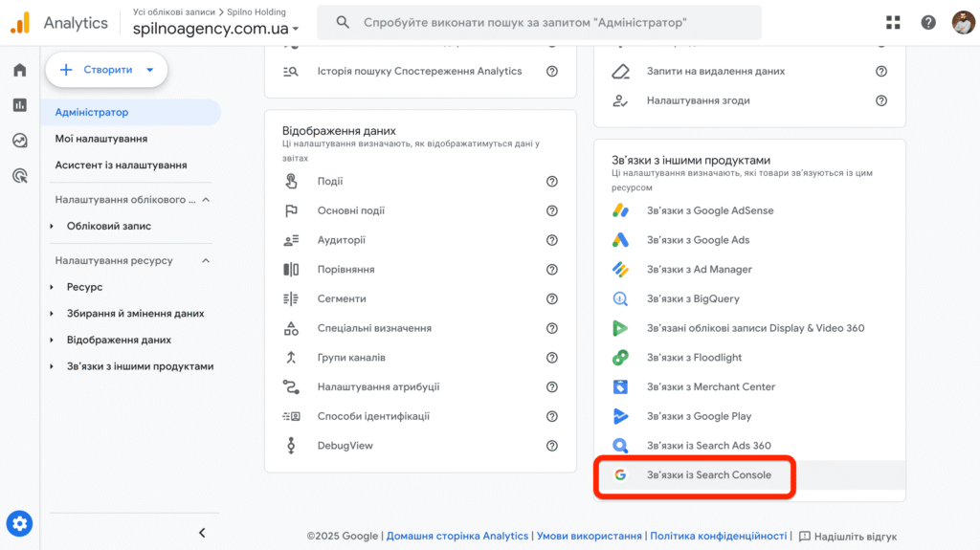Open the Home icon in left rail
Viewport: 980px width, 550px height.
tap(20, 70)
